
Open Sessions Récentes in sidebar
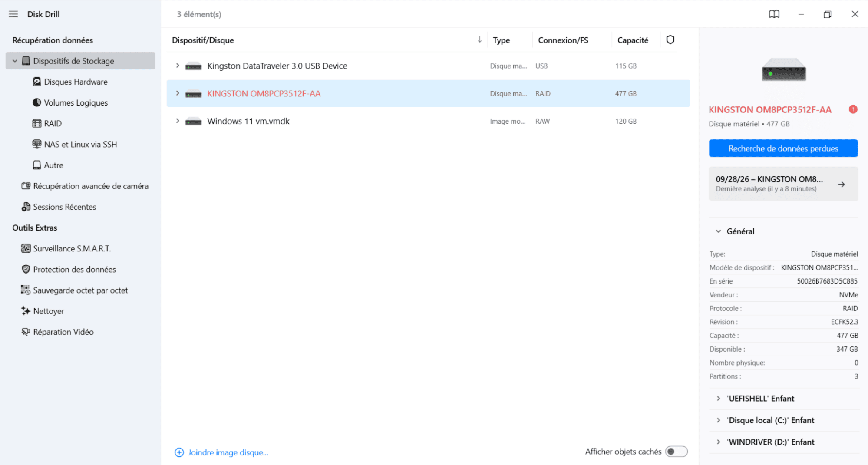tap(65, 207)
